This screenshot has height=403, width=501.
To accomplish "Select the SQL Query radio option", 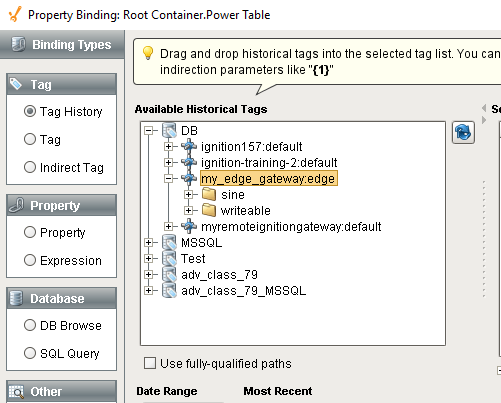I will (x=30, y=353).
